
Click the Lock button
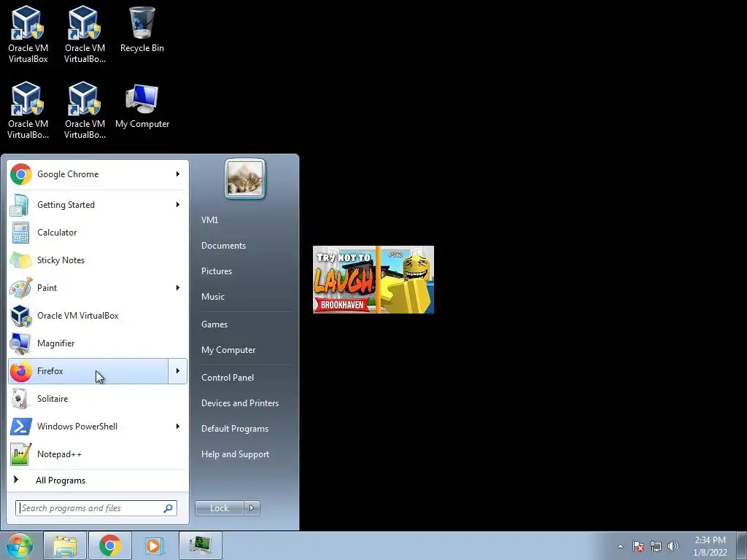[219, 508]
